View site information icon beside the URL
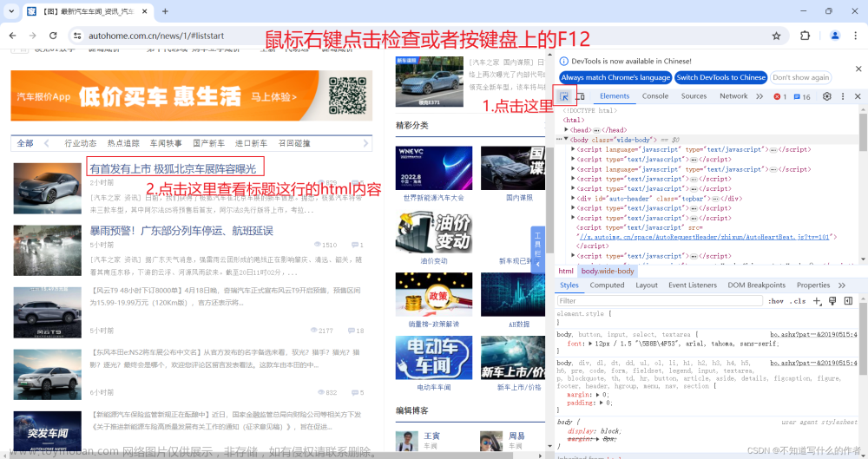The width and height of the screenshot is (868, 459). pos(77,36)
